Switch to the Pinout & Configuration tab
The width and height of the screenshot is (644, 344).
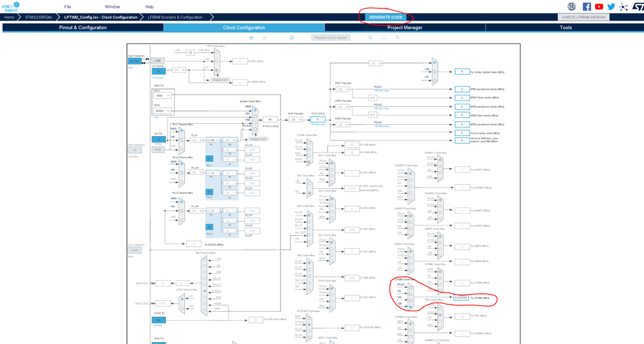(x=83, y=28)
